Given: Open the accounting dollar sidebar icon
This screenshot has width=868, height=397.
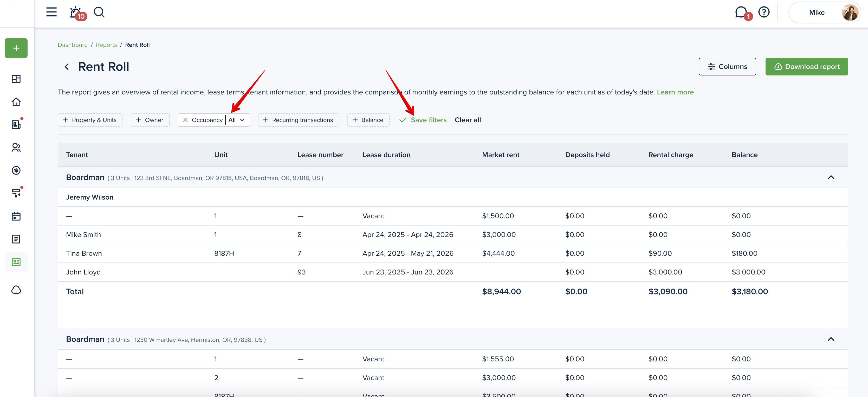Looking at the screenshot, I should pyautogui.click(x=16, y=170).
